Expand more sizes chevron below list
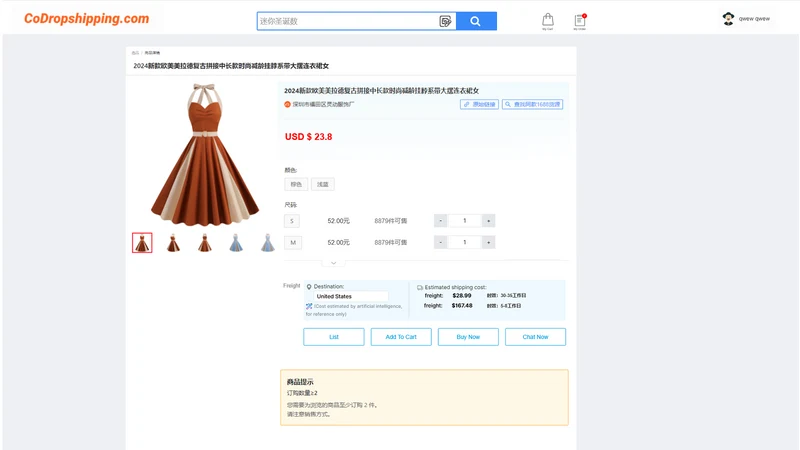This screenshot has width=800, height=450. click(x=334, y=263)
